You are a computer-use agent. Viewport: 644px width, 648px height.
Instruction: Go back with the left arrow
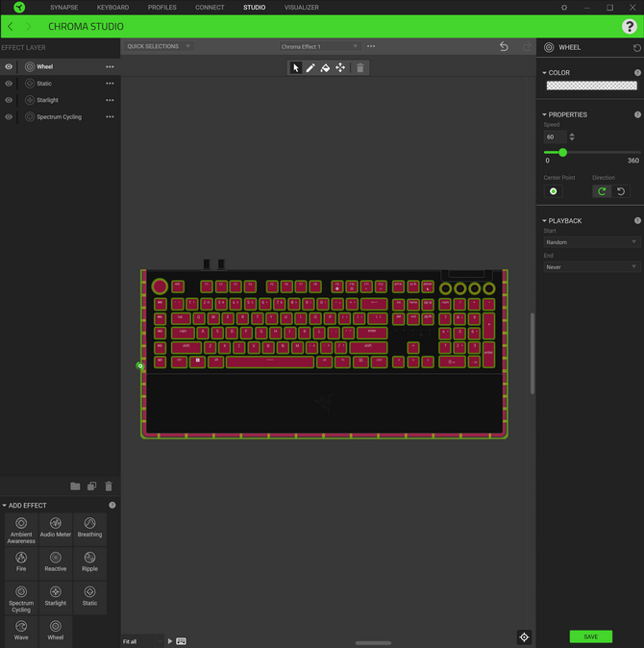point(11,27)
